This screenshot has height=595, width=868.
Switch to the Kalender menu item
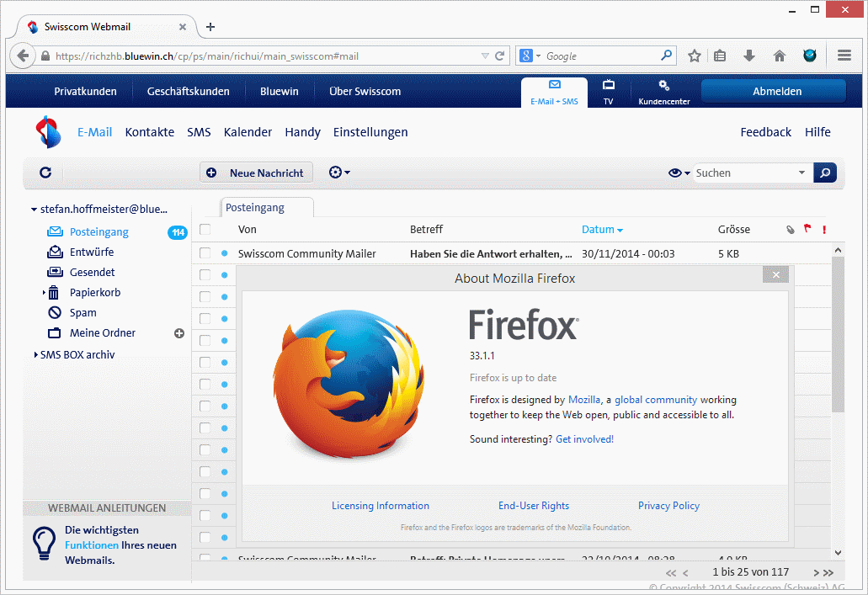248,132
